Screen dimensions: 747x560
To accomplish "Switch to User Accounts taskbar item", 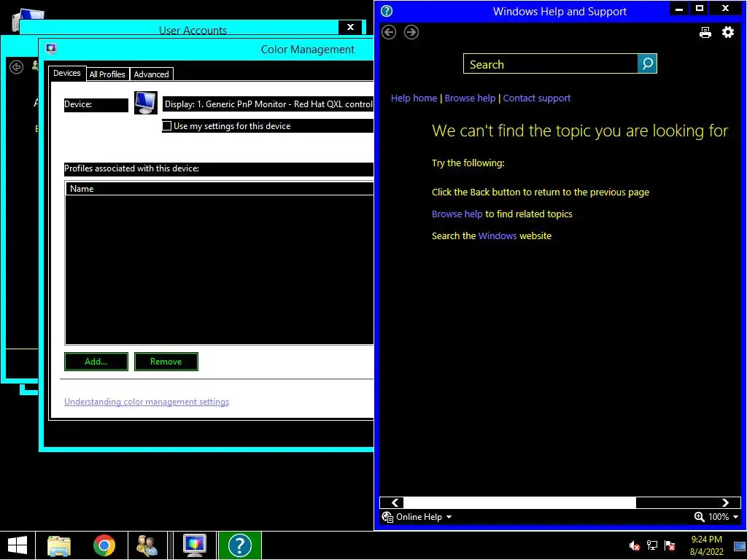I will point(147,545).
